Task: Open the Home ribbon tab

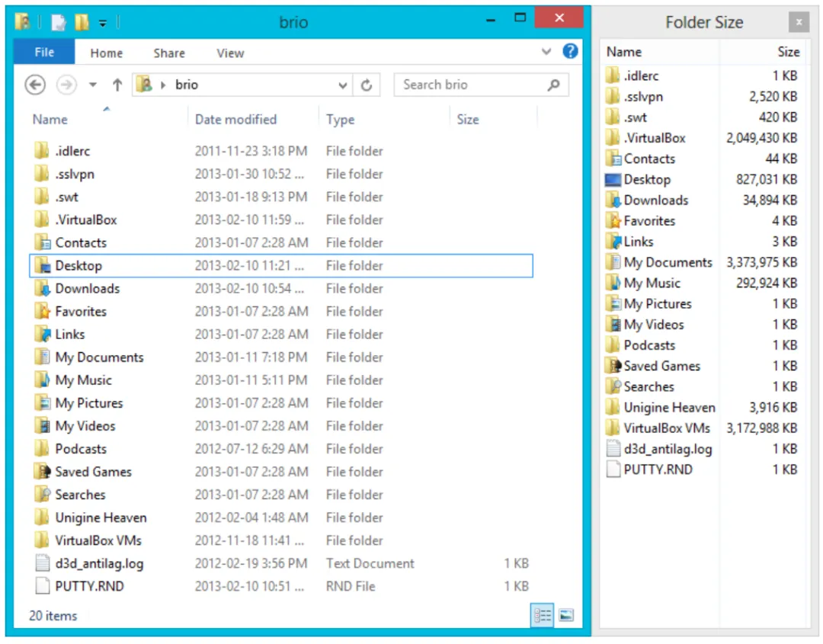Action: pyautogui.click(x=106, y=53)
